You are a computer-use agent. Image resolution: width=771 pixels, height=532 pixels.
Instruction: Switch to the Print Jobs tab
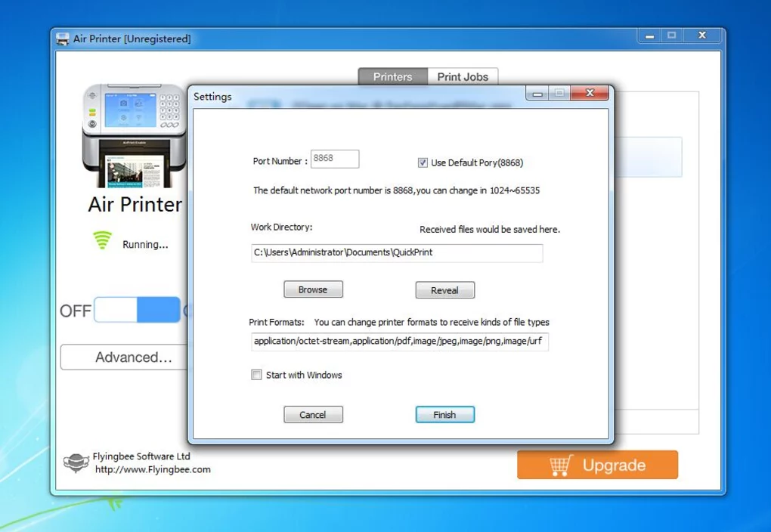tap(463, 76)
